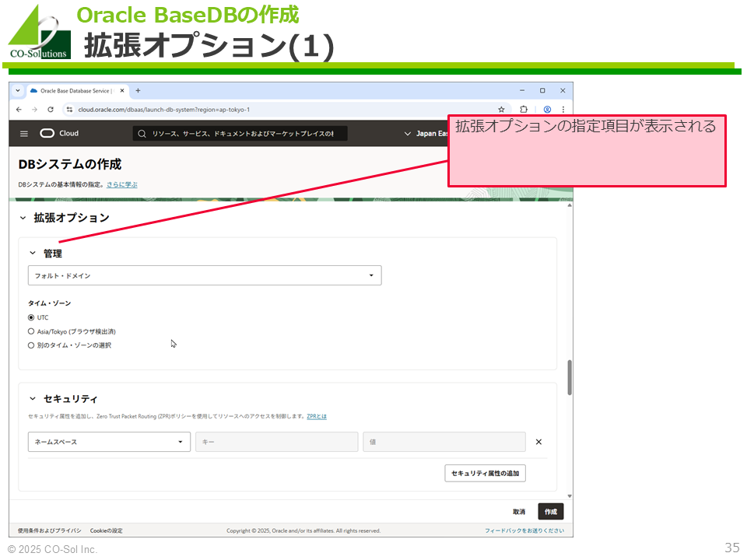
Task: Open the ZPRとは link
Action: pos(317,417)
